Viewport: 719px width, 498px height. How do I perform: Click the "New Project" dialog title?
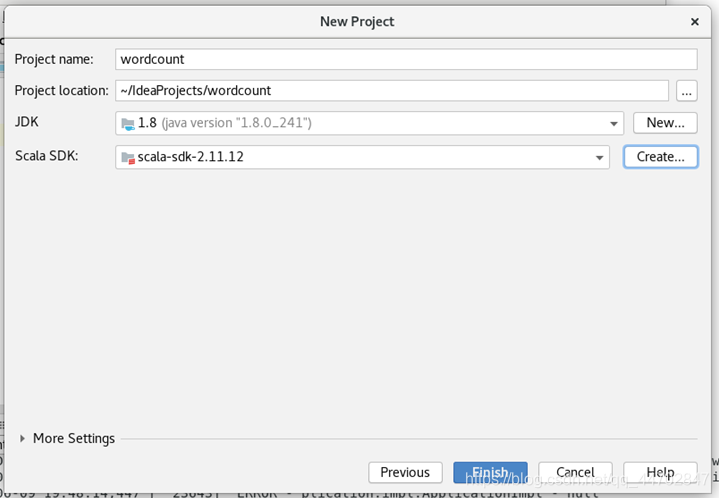point(357,22)
